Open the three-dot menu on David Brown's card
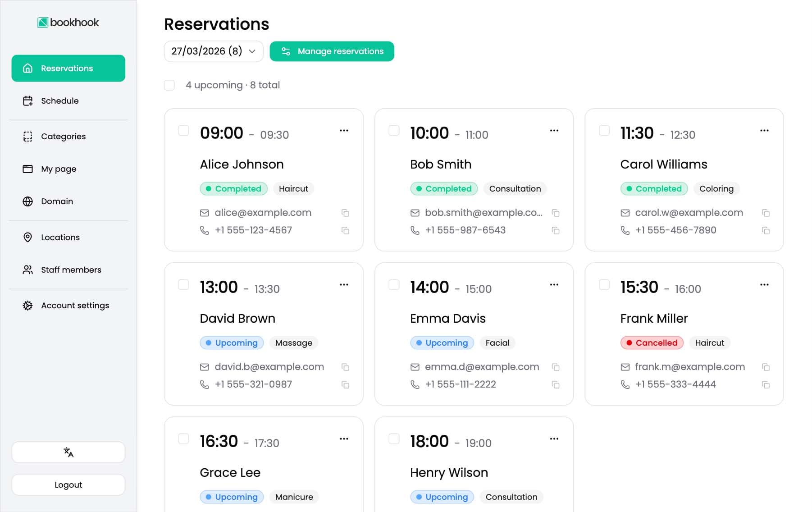 pyautogui.click(x=344, y=284)
